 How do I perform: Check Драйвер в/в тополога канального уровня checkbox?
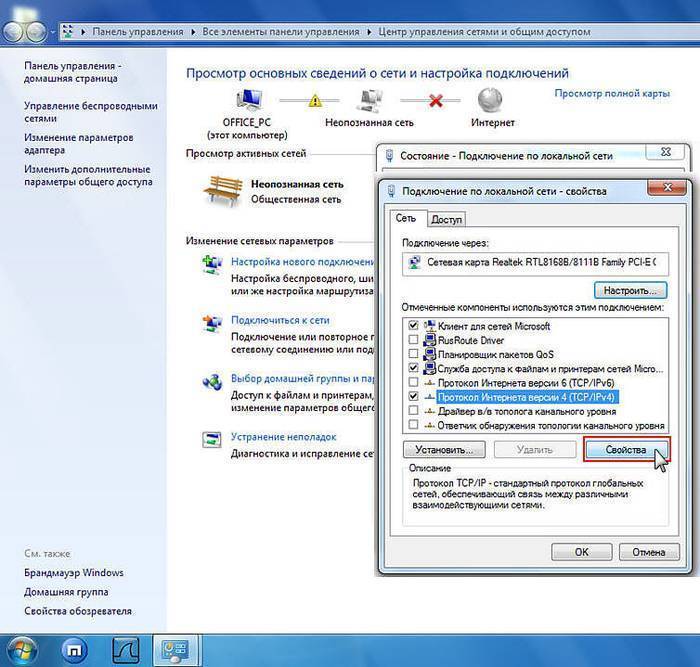pyautogui.click(x=413, y=411)
